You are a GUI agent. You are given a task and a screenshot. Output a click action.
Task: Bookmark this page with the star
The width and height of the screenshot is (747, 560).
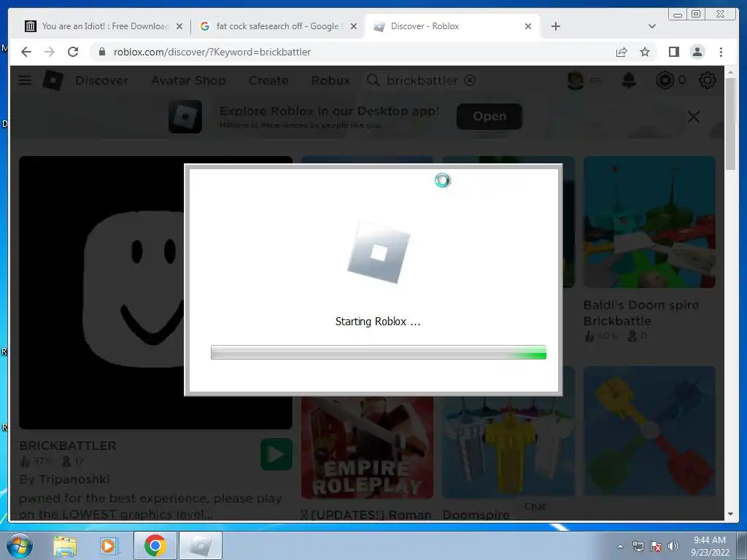(x=645, y=52)
